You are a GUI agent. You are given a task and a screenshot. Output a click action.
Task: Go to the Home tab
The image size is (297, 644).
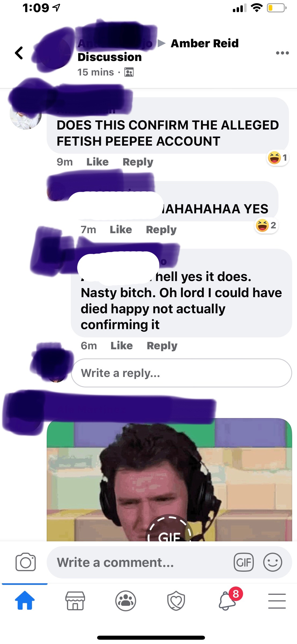point(25,600)
